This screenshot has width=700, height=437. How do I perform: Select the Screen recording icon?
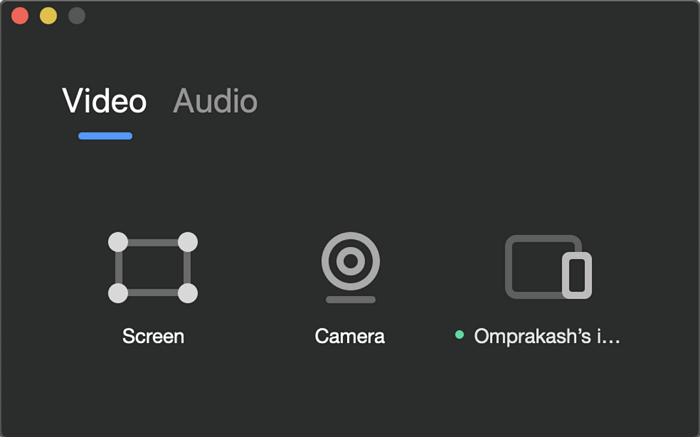tap(153, 267)
